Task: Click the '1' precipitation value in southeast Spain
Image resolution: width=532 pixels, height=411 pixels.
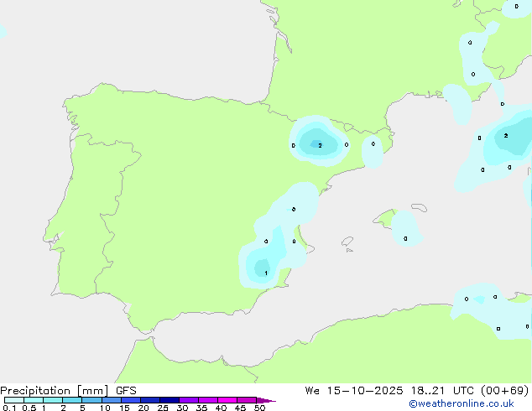Action: click(x=266, y=273)
